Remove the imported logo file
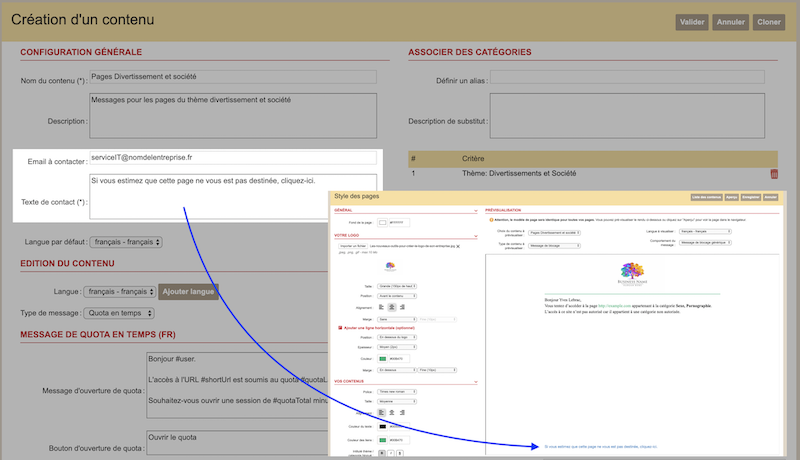 point(457,245)
